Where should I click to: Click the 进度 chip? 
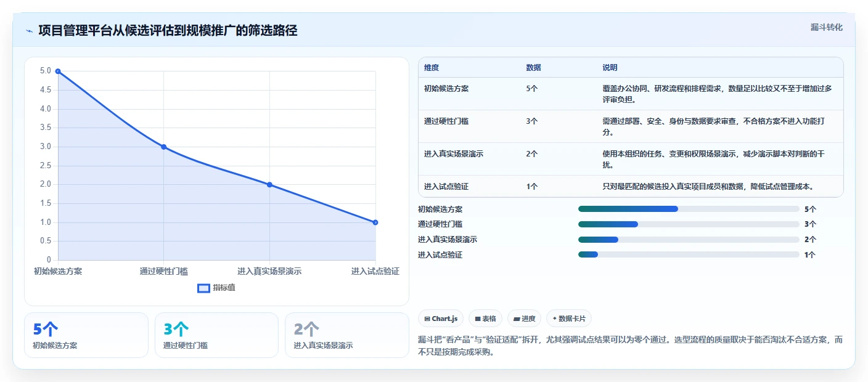[525, 319]
